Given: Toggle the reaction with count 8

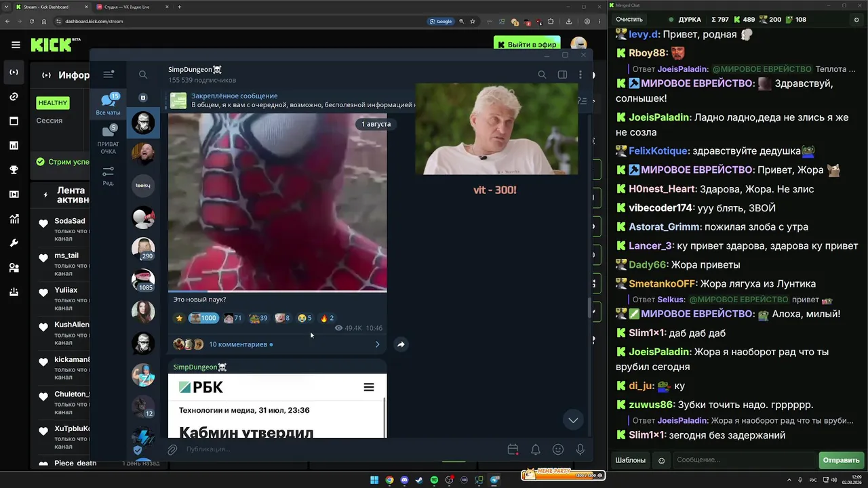Looking at the screenshot, I should click(x=283, y=318).
